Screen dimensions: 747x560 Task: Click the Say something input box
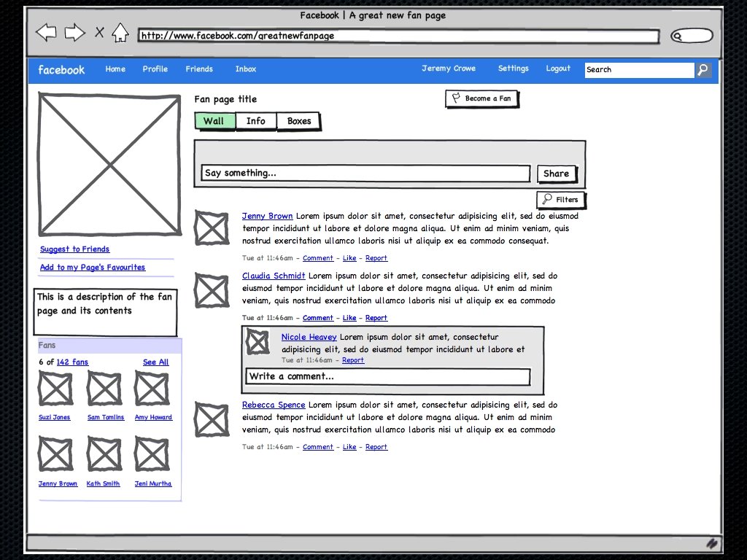(x=365, y=174)
